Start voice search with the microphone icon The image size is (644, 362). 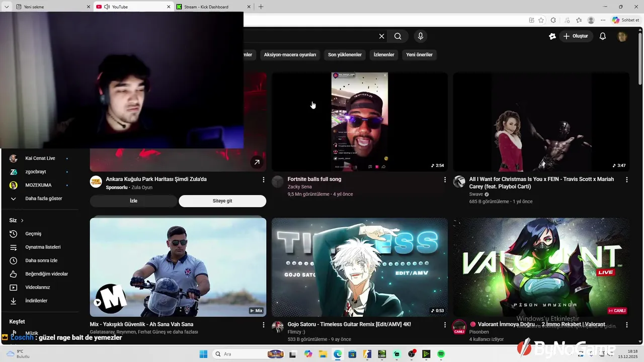[421, 36]
